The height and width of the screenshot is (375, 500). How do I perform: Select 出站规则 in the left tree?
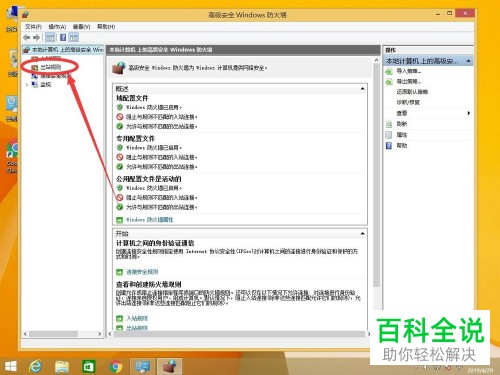[x=51, y=67]
